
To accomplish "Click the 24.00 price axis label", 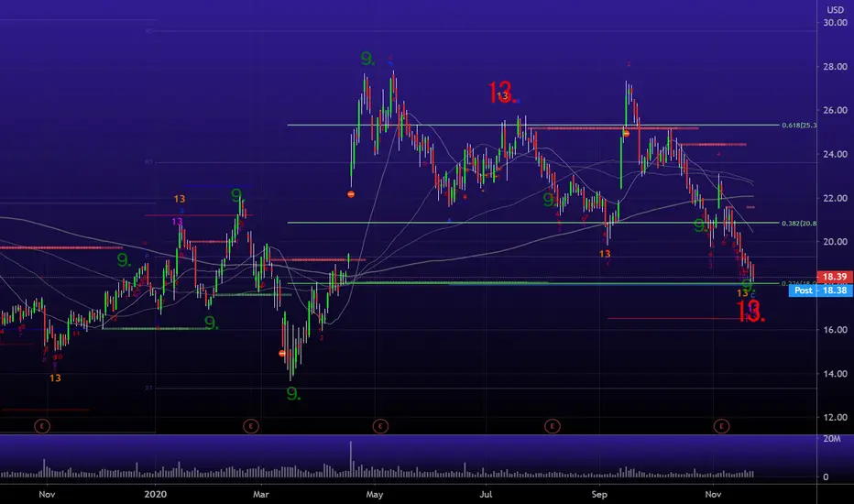I will 835,154.
